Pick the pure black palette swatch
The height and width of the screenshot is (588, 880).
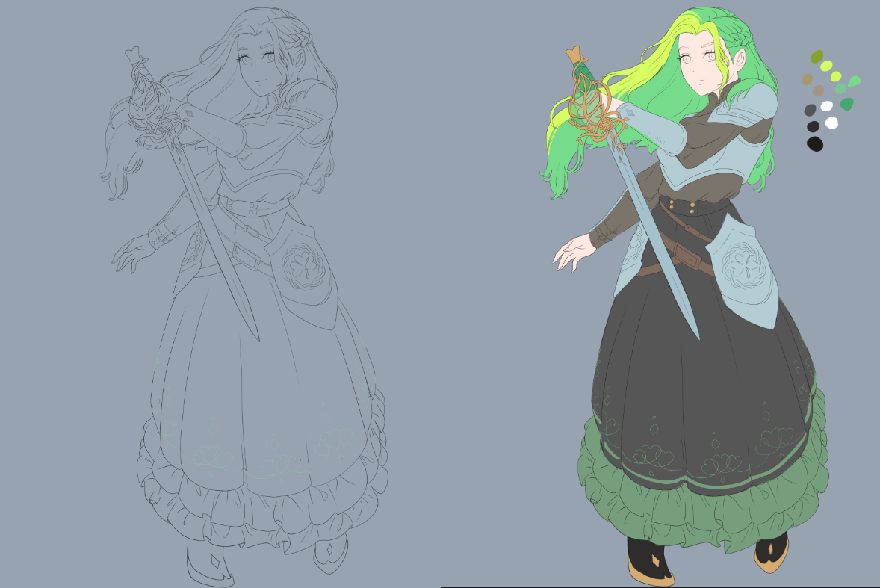(815, 143)
